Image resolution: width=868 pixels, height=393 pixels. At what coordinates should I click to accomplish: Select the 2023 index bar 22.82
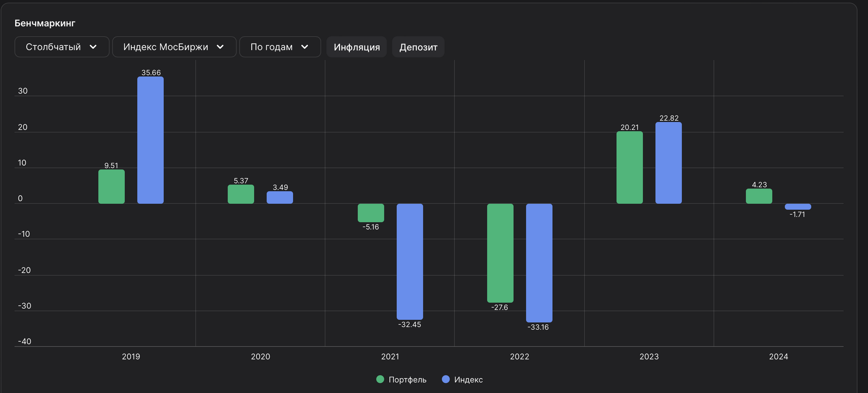pos(669,163)
